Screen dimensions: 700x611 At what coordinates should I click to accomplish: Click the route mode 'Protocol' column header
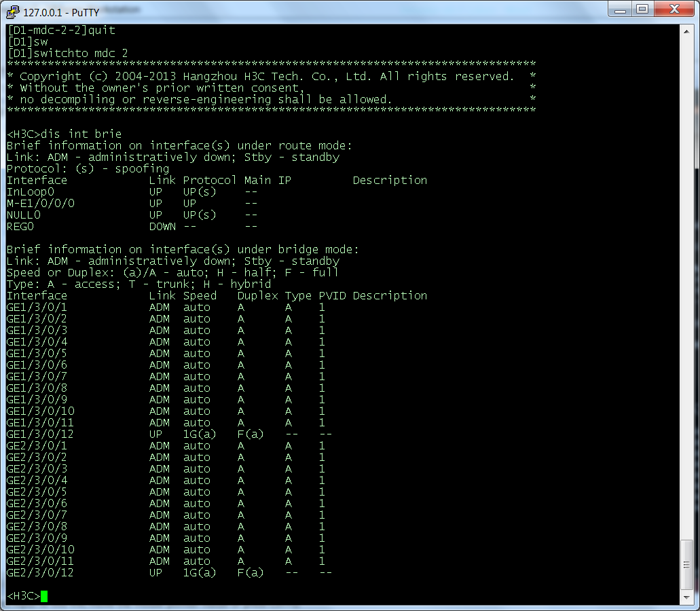[x=210, y=181]
